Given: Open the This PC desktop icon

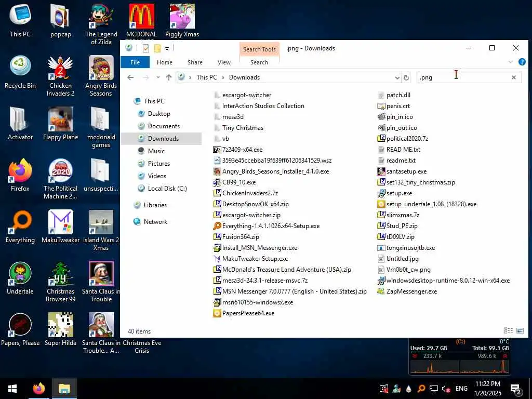Looking at the screenshot, I should tap(20, 21).
